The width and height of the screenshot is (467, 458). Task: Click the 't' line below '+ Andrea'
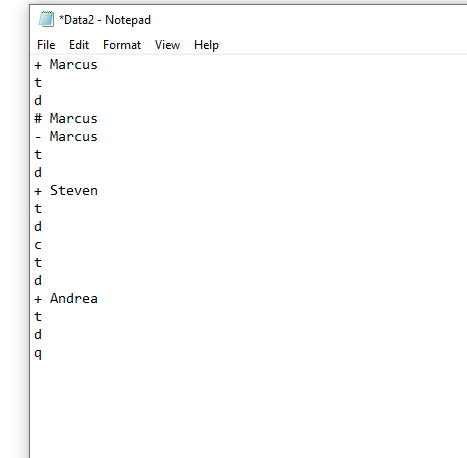[38, 317]
